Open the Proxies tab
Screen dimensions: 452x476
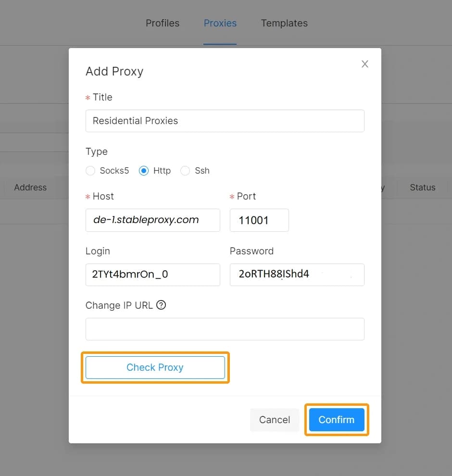220,23
